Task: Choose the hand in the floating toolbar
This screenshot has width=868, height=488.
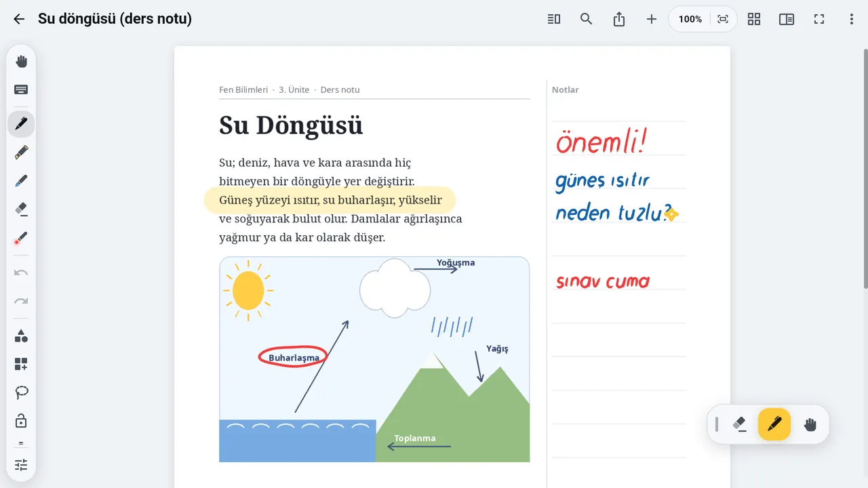Action: pyautogui.click(x=810, y=424)
